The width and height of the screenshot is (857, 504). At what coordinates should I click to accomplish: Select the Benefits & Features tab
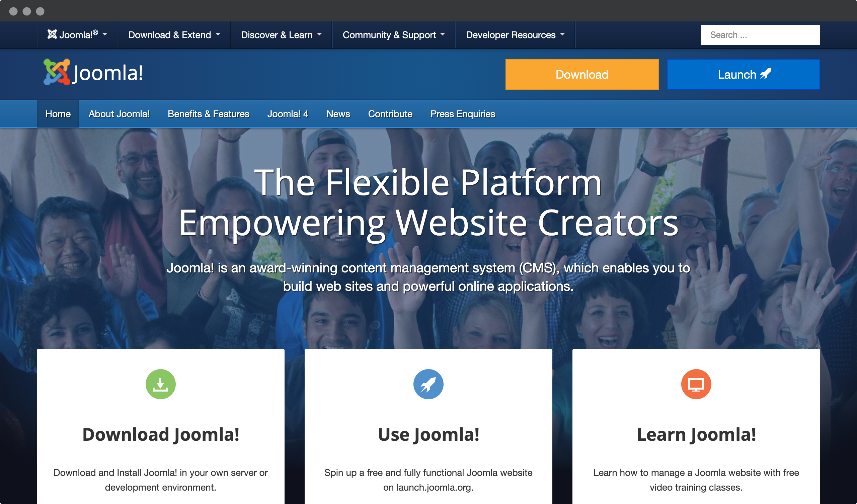[x=209, y=114]
